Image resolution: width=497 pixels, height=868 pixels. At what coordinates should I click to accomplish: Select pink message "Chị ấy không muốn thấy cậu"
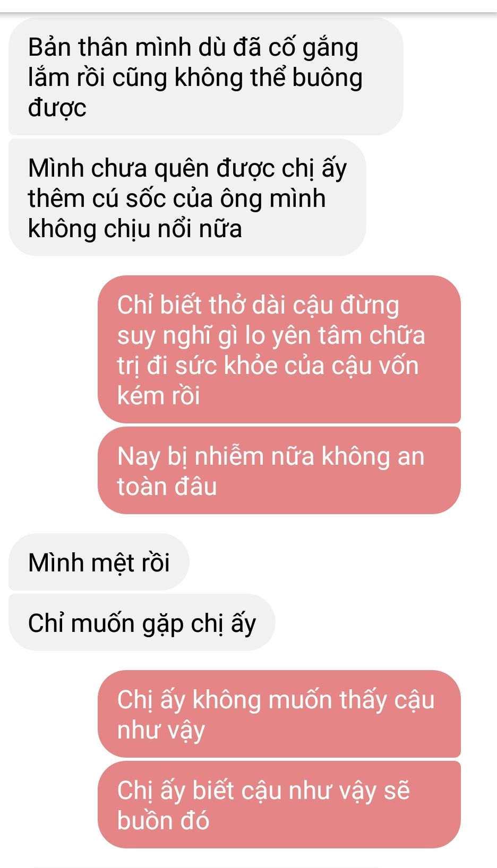[x=279, y=714]
